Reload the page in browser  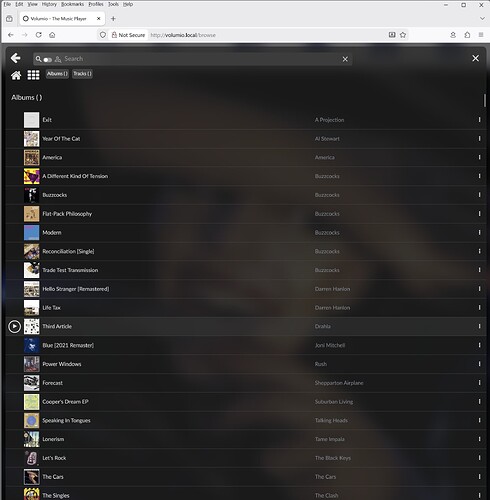point(38,35)
